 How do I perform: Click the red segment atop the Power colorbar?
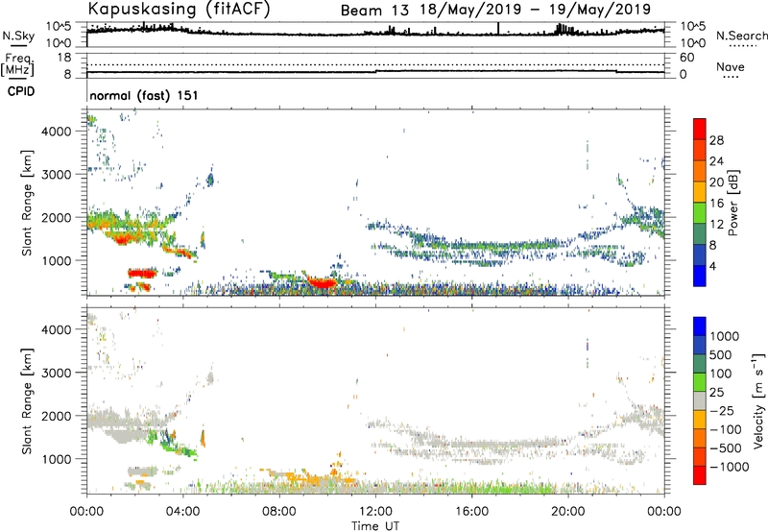coord(700,129)
